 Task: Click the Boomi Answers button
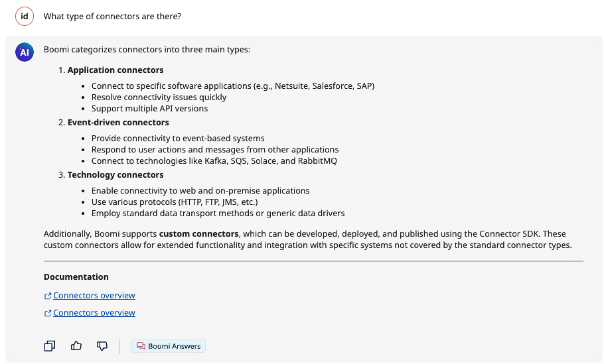(x=169, y=346)
